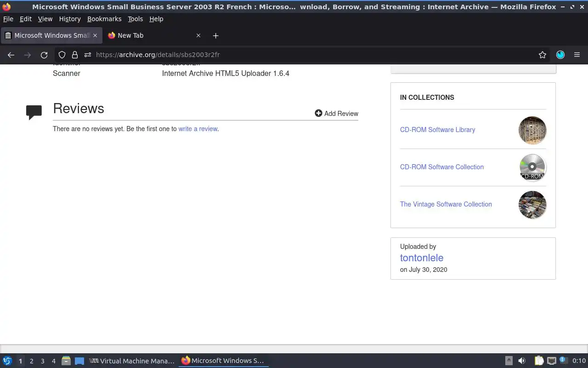The image size is (588, 368).
Task: Open CD-ROM Software Library thumbnail
Action: click(532, 130)
